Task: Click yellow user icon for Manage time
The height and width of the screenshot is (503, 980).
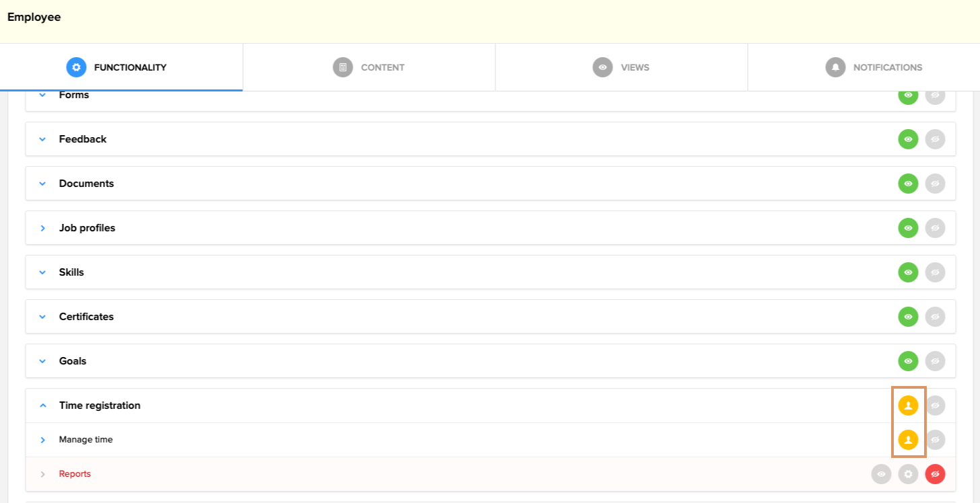Action: click(908, 440)
